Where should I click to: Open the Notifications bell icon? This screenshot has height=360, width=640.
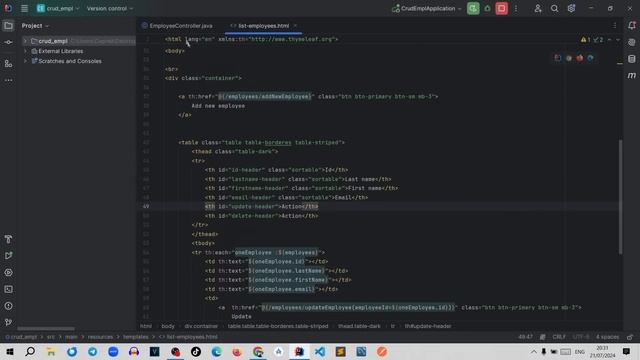631,26
